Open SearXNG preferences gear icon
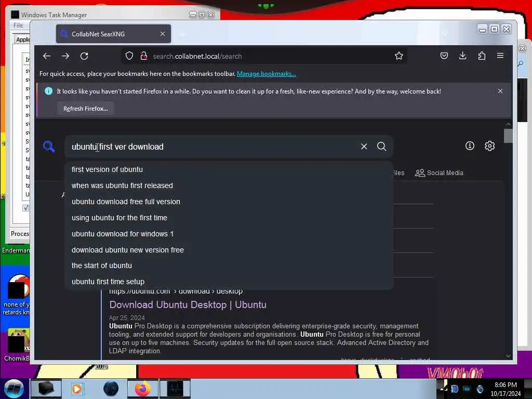The width and height of the screenshot is (532, 399). (489, 146)
